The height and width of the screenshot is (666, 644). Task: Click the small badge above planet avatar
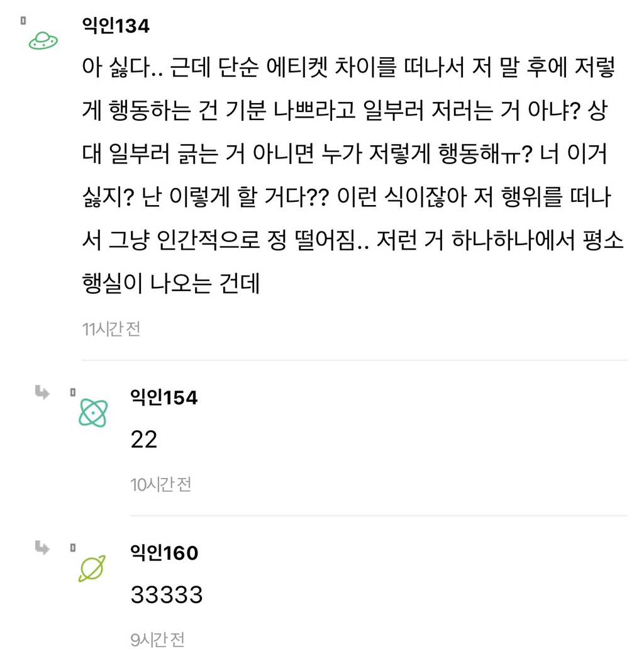coord(72,548)
